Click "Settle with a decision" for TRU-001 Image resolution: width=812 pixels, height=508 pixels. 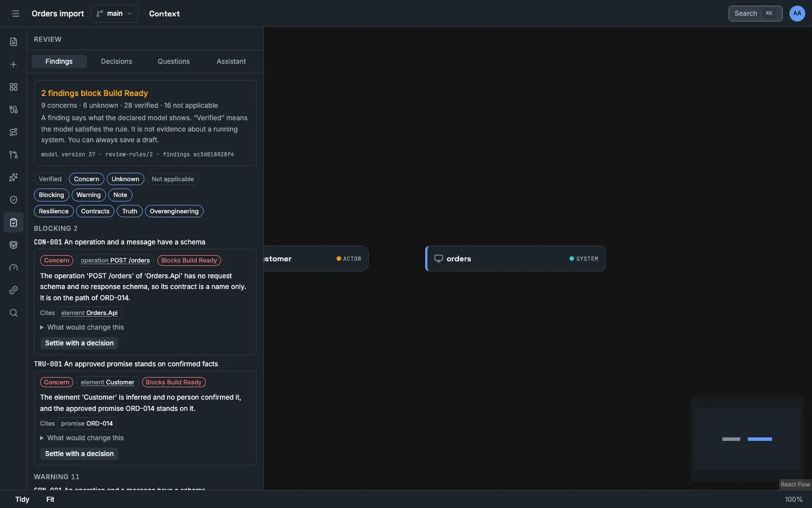(80, 454)
